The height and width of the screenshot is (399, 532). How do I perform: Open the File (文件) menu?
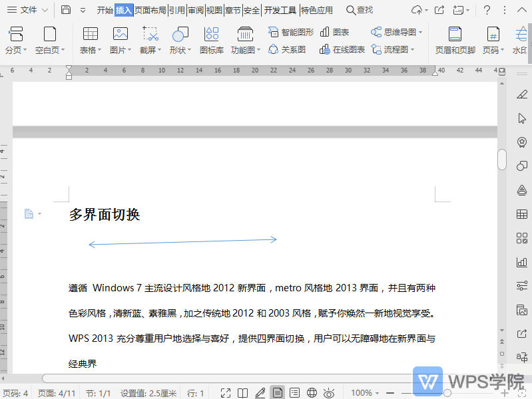tap(28, 10)
